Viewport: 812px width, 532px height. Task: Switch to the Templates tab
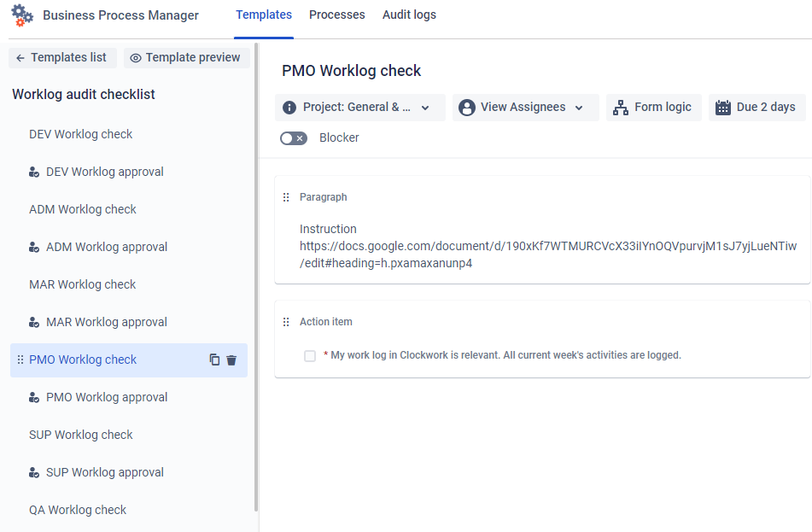(264, 15)
